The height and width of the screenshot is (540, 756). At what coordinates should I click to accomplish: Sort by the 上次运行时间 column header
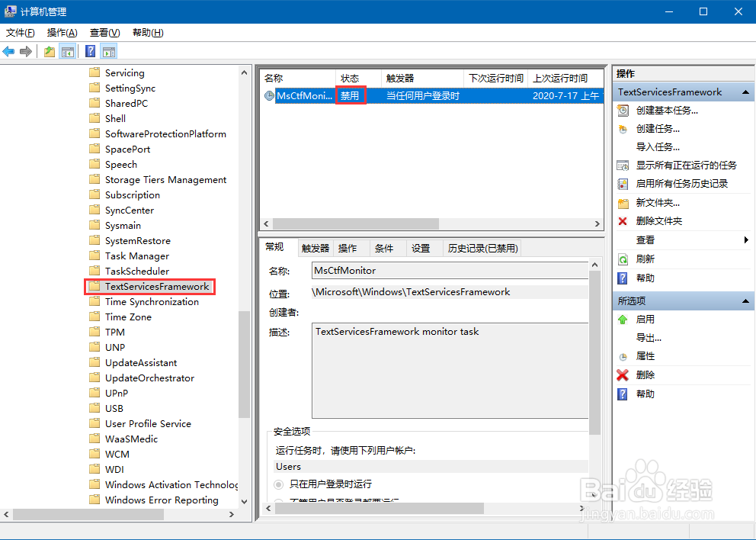point(565,78)
